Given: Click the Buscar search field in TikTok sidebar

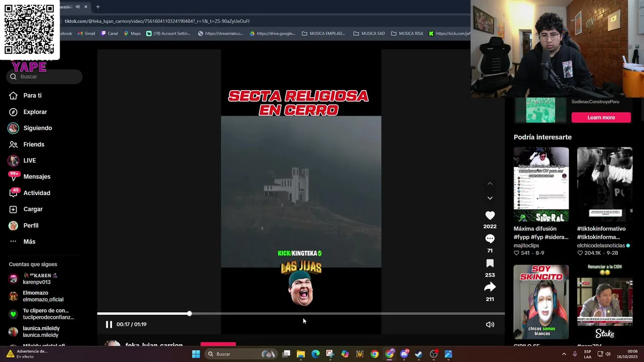Looking at the screenshot, I should [44, 76].
